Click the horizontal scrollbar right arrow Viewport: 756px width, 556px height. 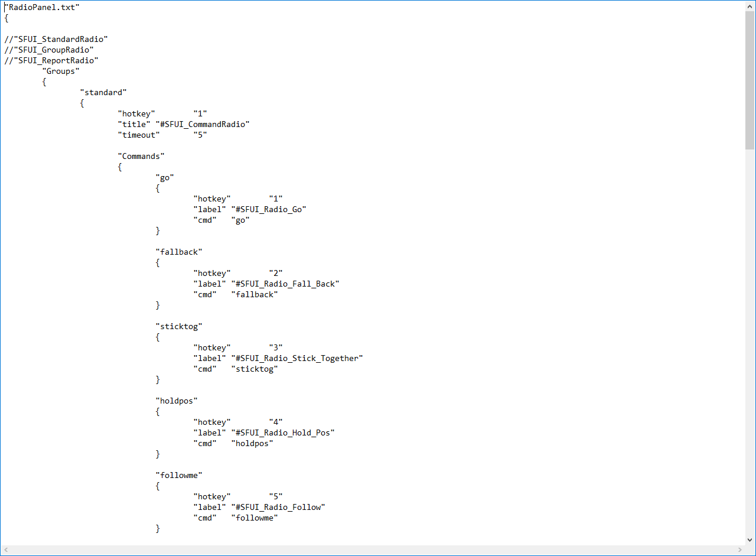click(x=740, y=550)
